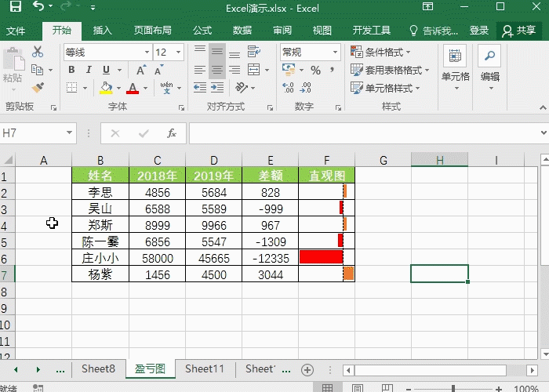Open the Sheet11 worksheet tab
The image size is (549, 392).
(x=205, y=369)
